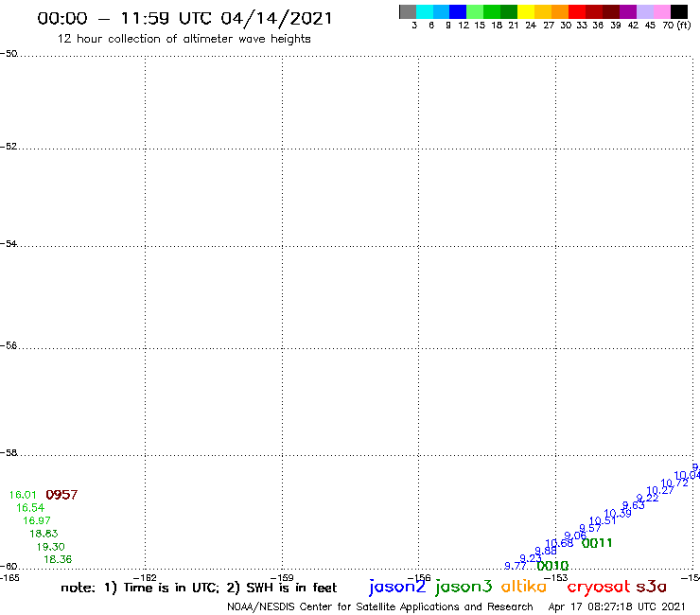Click the 18.83 wave height reading
This screenshot has height=615, width=700.
44,534
